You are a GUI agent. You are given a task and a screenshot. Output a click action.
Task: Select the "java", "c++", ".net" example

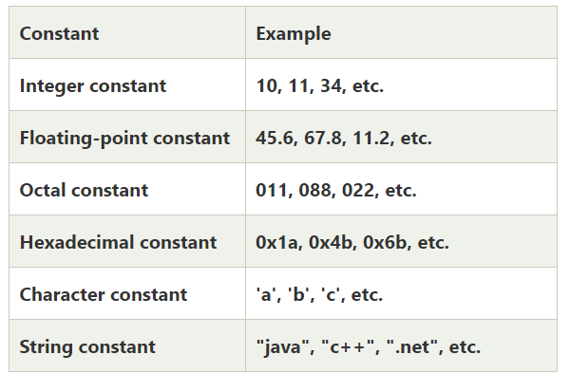[x=369, y=347]
